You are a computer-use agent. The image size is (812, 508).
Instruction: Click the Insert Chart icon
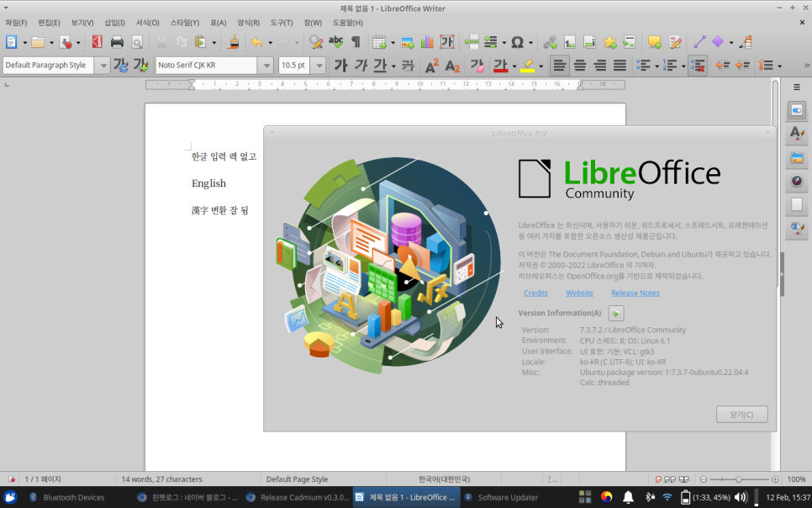(427, 42)
